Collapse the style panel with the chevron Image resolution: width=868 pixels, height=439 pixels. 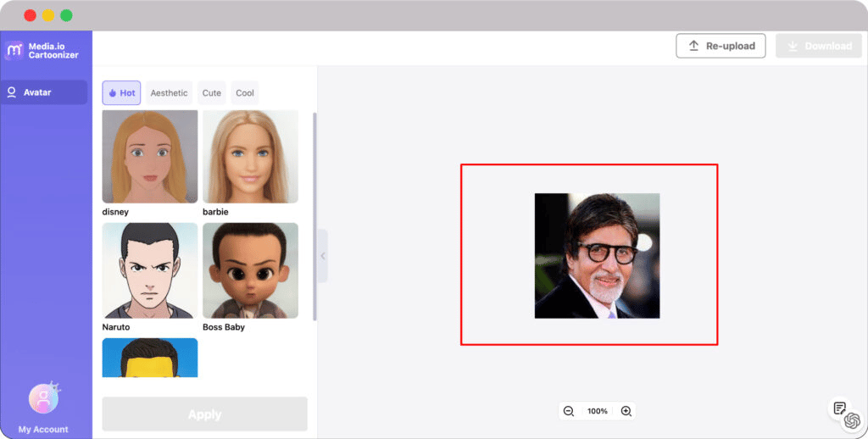coord(322,256)
